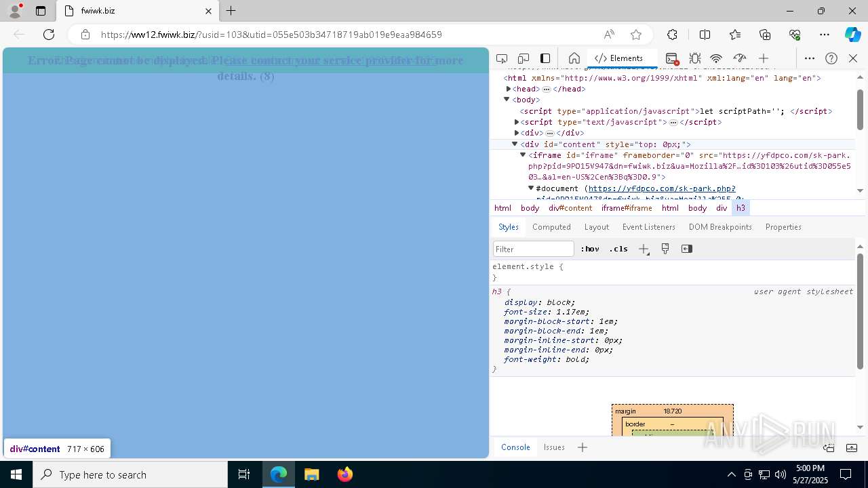Toggle the computed styles sidebar icon
The height and width of the screenshot is (488, 868).
[x=687, y=249]
